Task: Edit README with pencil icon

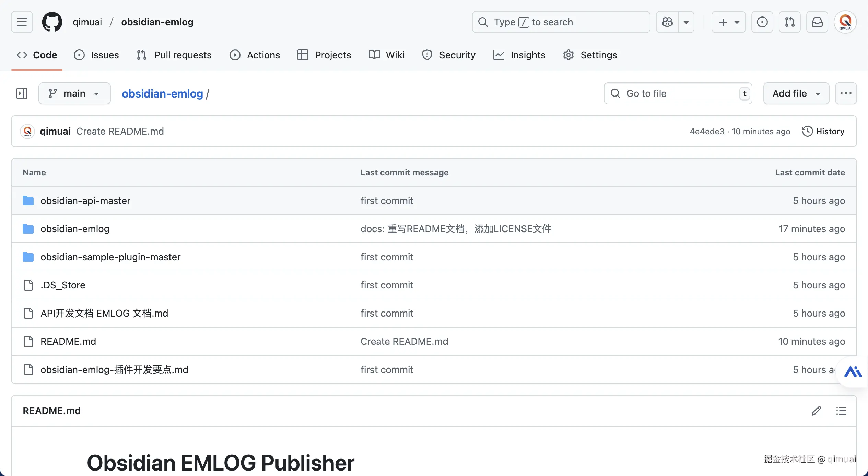Action: (817, 411)
